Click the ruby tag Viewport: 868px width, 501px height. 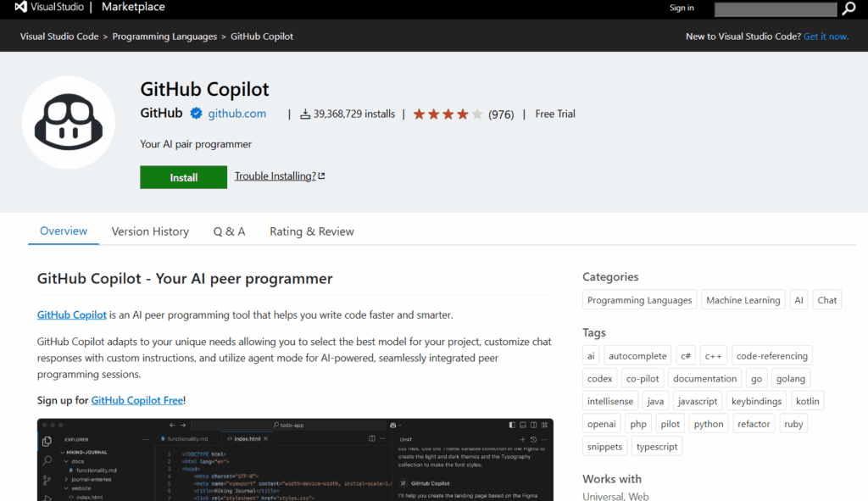click(x=793, y=424)
